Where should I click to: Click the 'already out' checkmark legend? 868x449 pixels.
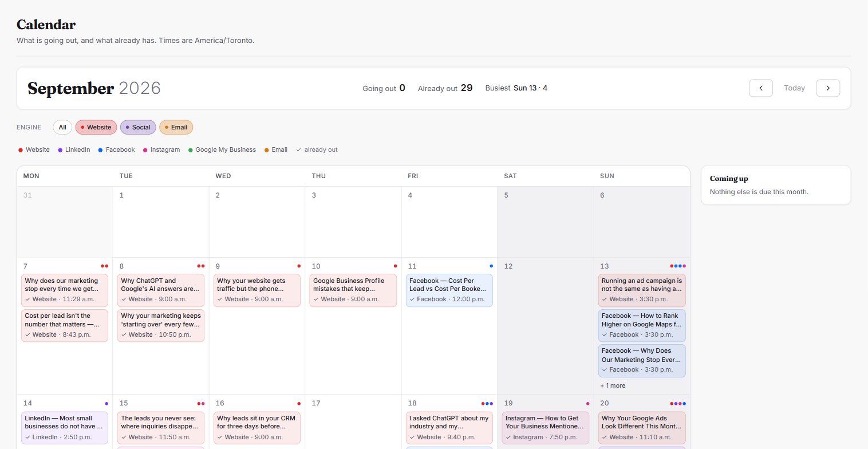317,150
